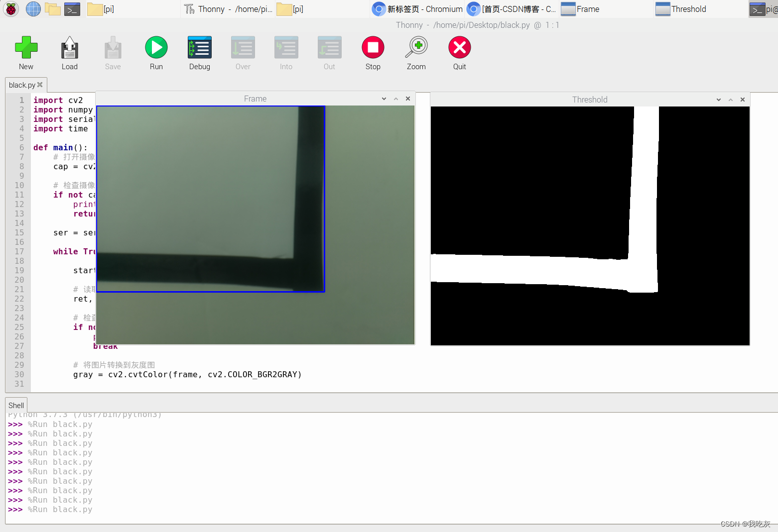This screenshot has height=532, width=778.
Task: Open the Raspberry Pi main menu
Action: click(x=11, y=9)
